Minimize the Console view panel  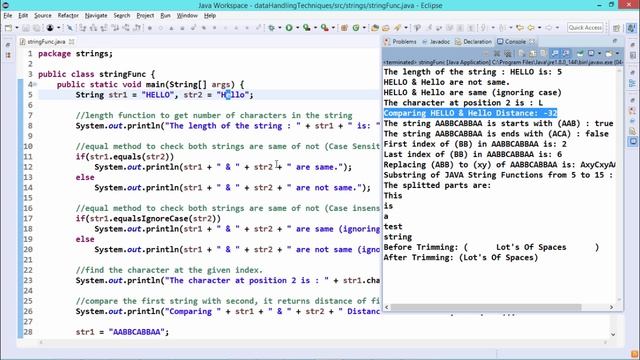(x=615, y=41)
